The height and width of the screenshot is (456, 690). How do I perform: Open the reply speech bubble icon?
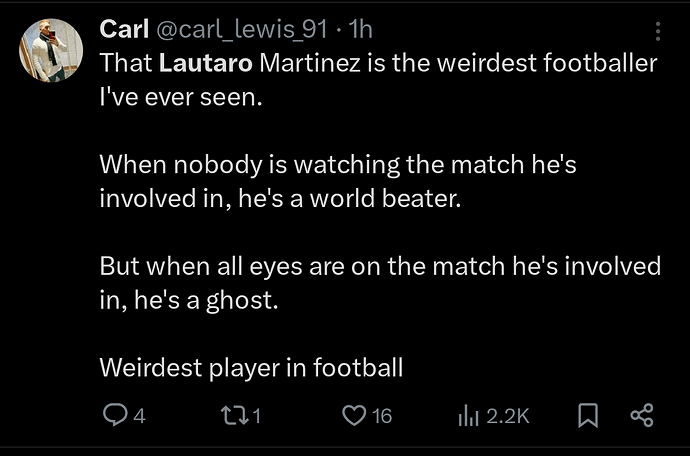(x=114, y=415)
